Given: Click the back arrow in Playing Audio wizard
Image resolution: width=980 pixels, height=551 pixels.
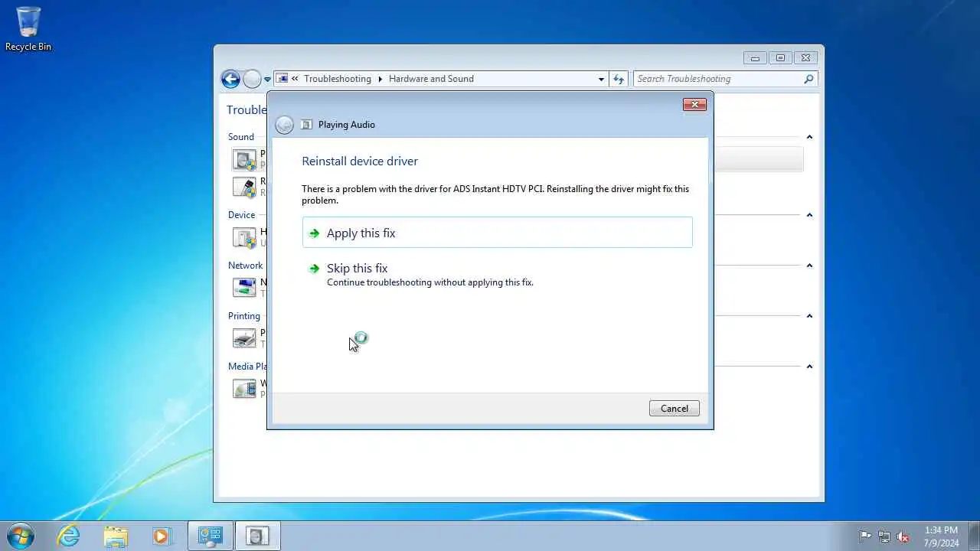Looking at the screenshot, I should click(x=284, y=125).
